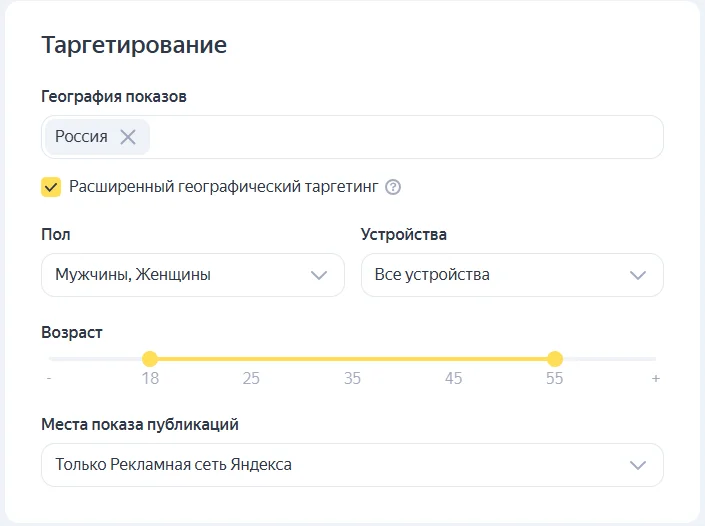Click the maximum age slider handle
Viewport: 705px width, 526px height.
(x=555, y=359)
